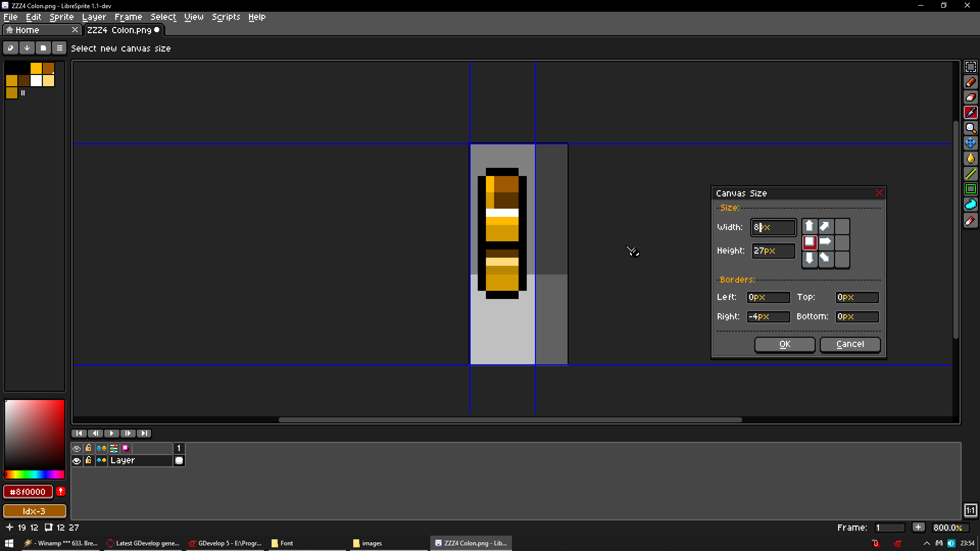Switch to the Home tab
The height and width of the screenshot is (551, 980).
[x=27, y=30]
